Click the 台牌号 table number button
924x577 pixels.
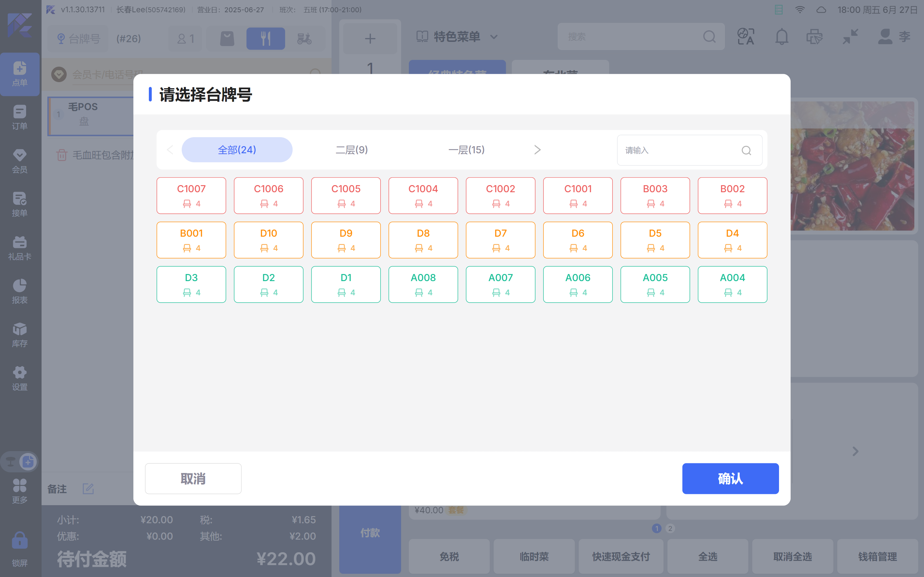78,38
